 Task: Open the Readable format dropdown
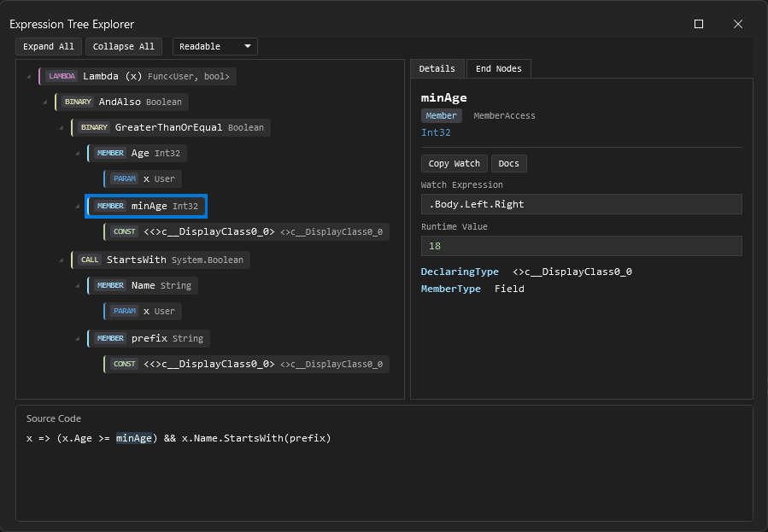coord(215,46)
